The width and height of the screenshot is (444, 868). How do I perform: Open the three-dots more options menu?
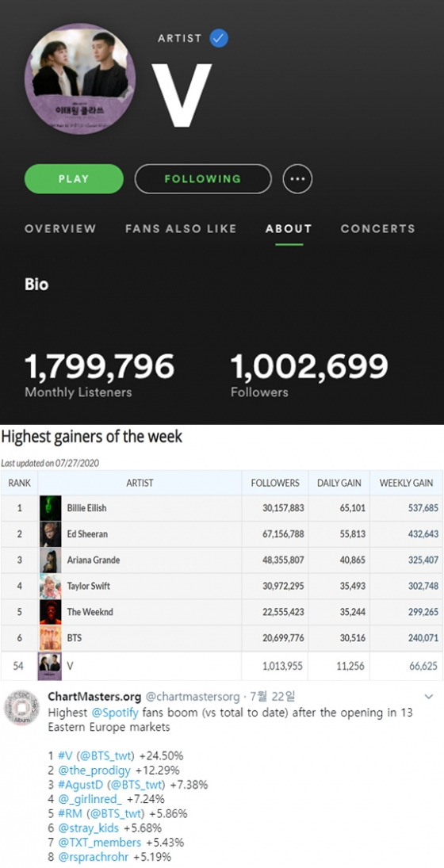[x=298, y=179]
